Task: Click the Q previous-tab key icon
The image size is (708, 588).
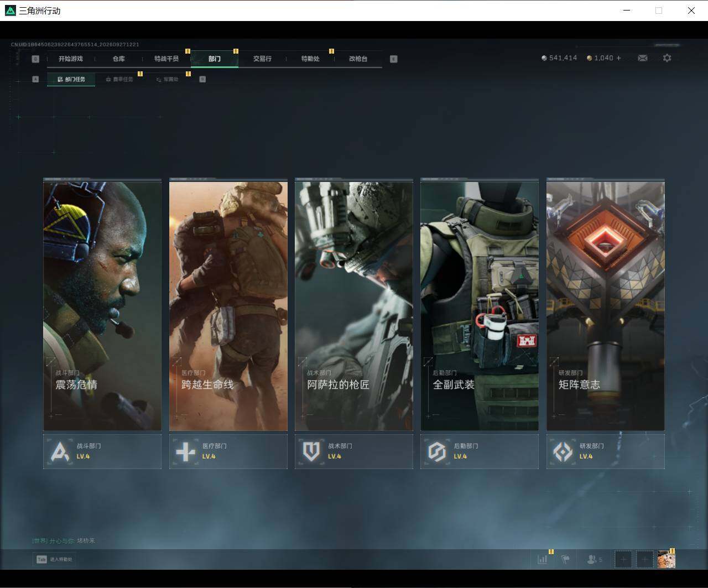Action: coord(35,59)
